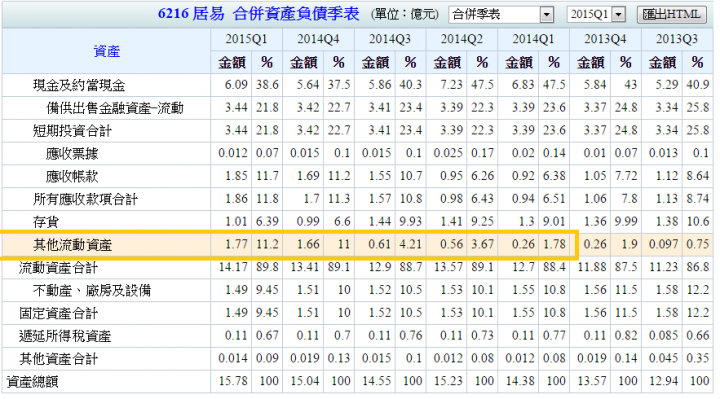Click the 資產總額 row label
Screen dimensions: 720x399
(32, 382)
